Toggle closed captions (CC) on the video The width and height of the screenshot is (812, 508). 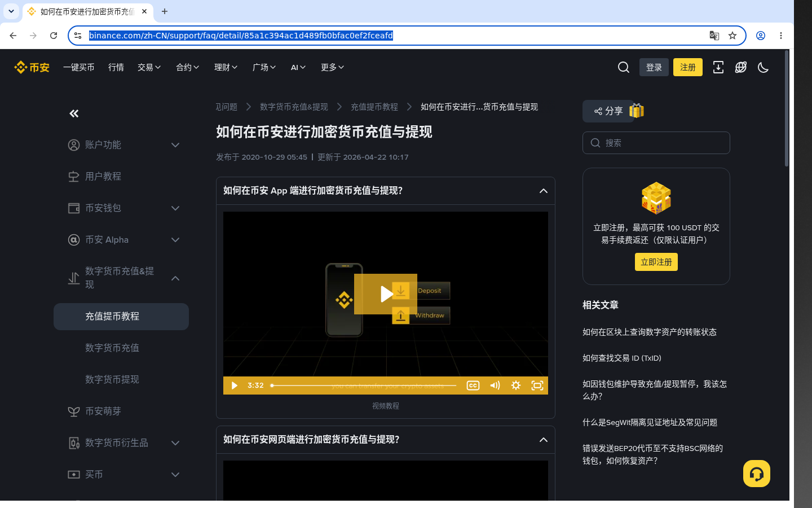pos(473,386)
